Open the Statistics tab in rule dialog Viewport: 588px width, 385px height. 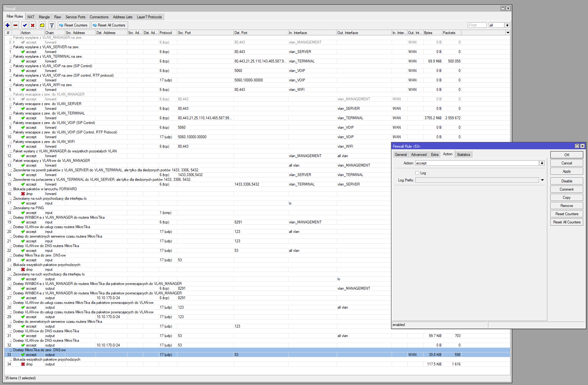point(463,155)
